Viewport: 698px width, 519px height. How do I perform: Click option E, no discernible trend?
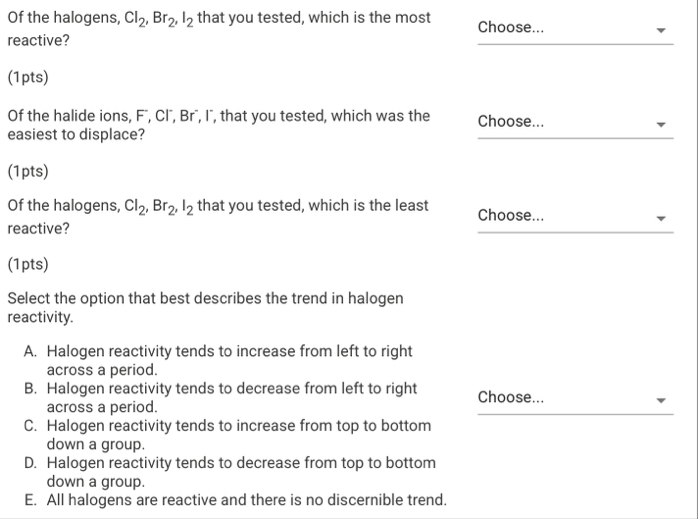tap(235, 500)
